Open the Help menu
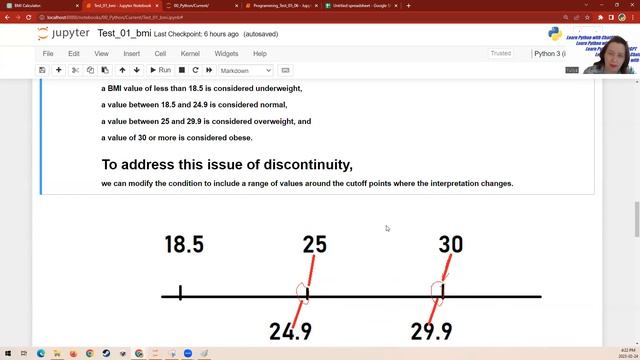640x360 pixels. 260,53
